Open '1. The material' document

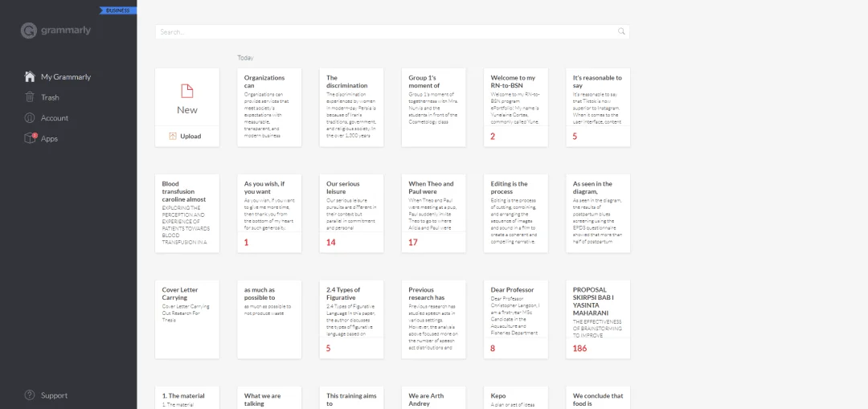(x=187, y=398)
